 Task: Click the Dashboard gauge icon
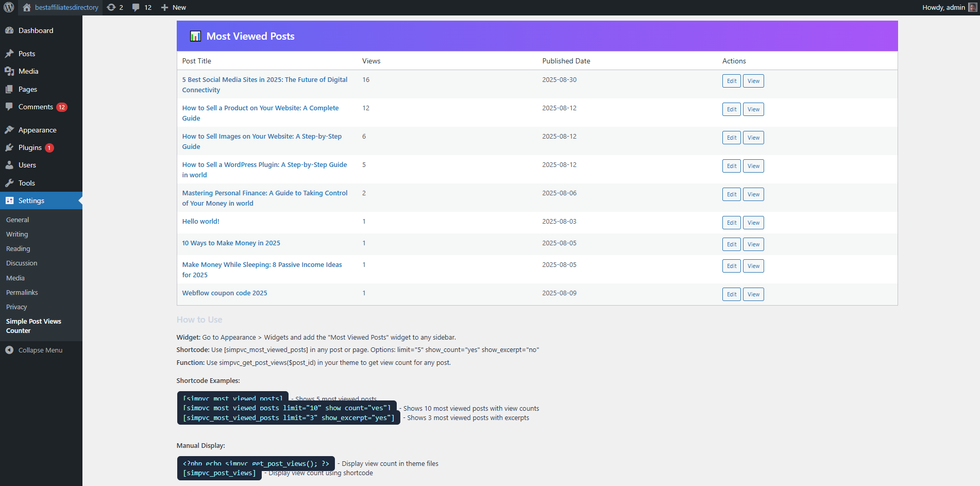(x=9, y=30)
